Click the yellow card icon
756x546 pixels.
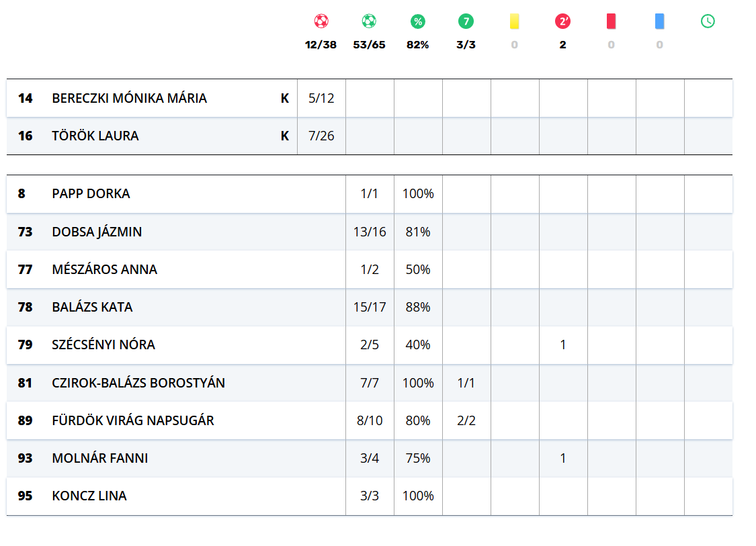point(515,21)
